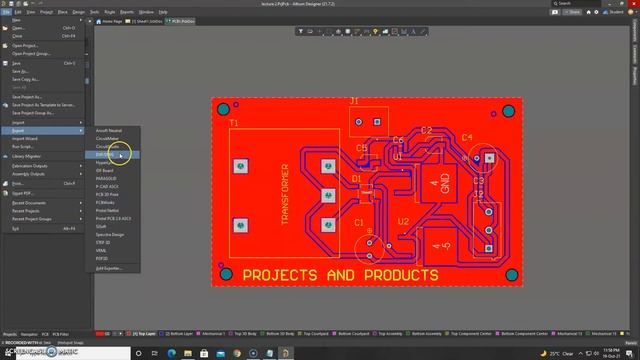This screenshot has height=360, width=640.
Task: Click the snap options icon in Active Bar
Action: point(310,31)
